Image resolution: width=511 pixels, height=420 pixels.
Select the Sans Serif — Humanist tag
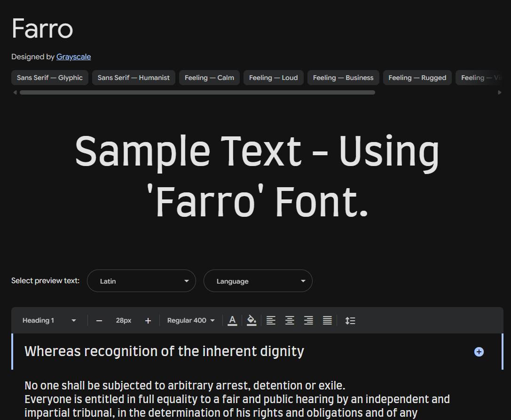[134, 78]
